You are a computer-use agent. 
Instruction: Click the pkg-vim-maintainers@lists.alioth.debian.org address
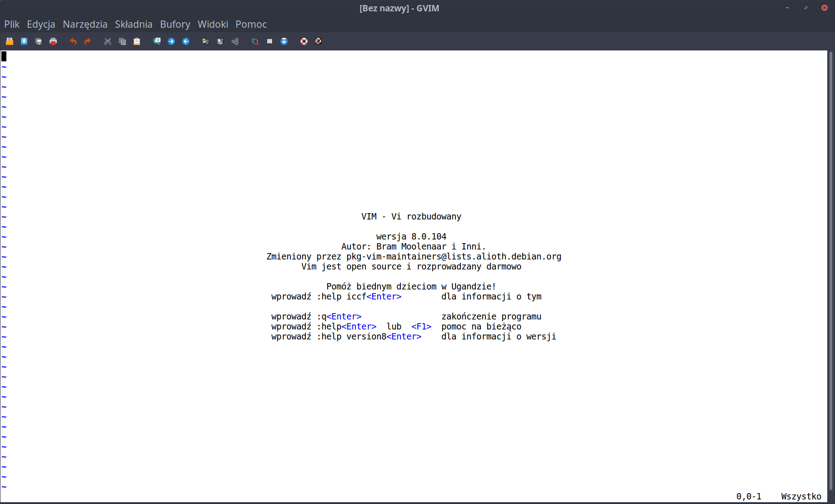click(454, 256)
